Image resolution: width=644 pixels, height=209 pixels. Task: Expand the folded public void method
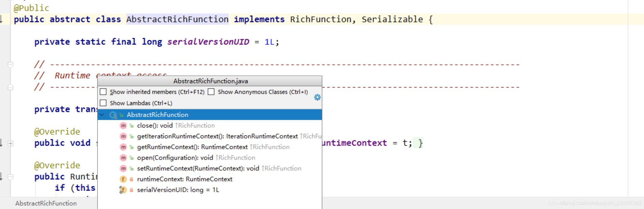(11, 143)
